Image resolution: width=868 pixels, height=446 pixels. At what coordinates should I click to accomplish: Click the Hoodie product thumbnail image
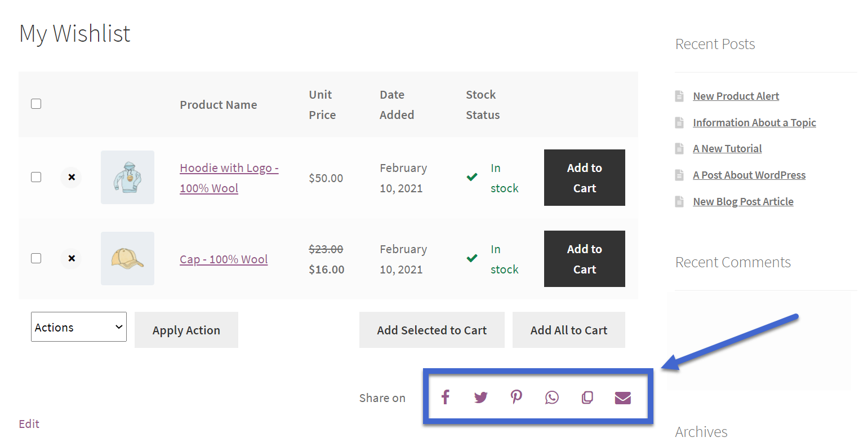coord(127,177)
